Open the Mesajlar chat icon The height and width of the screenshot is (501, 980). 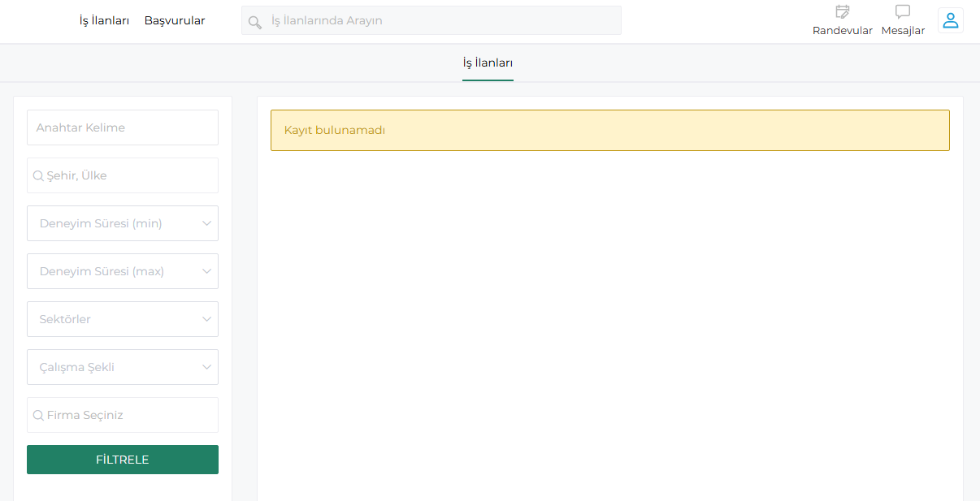pyautogui.click(x=903, y=12)
